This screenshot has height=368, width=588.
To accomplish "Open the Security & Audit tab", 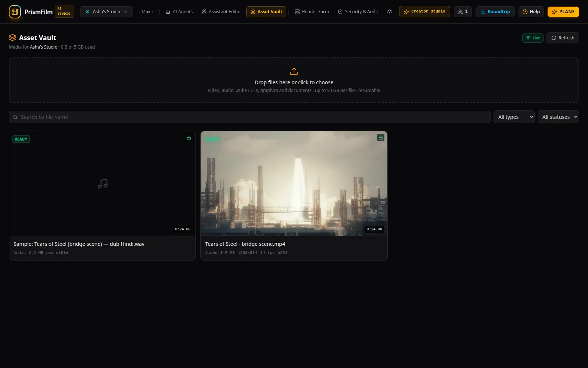I will tap(358, 12).
